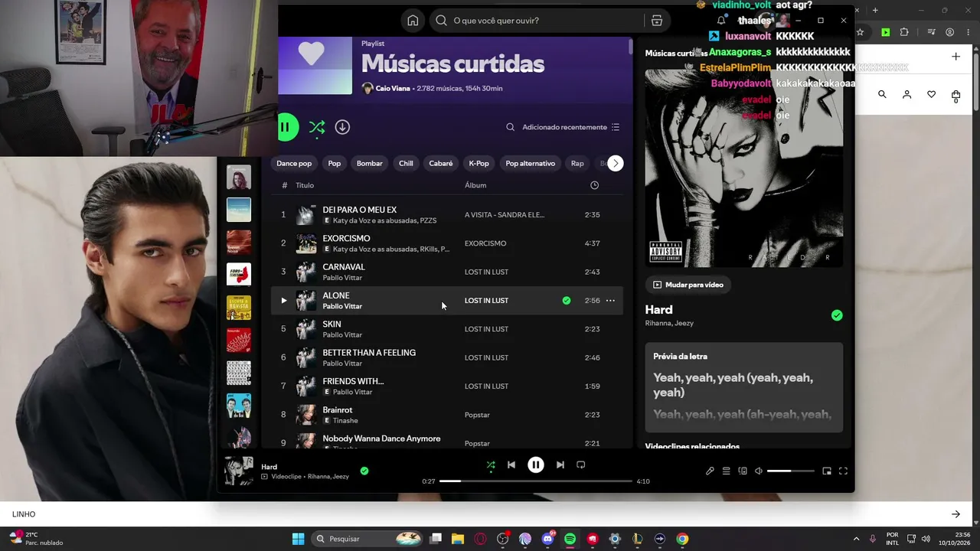Open the mini player icon
Viewport: 980px width, 551px height.
pos(827,471)
